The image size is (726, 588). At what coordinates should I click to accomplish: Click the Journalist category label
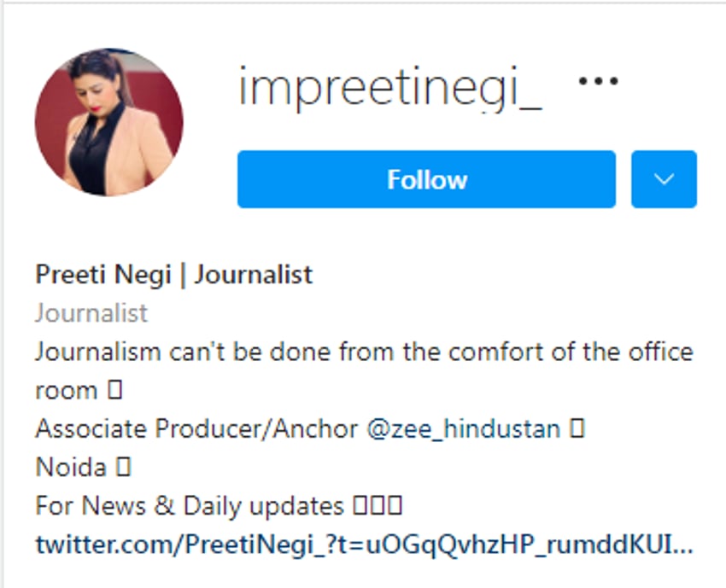[x=91, y=313]
